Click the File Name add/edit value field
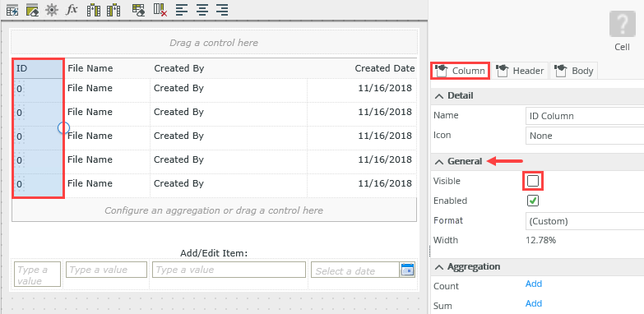Image resolution: width=644 pixels, height=314 pixels. tap(106, 270)
